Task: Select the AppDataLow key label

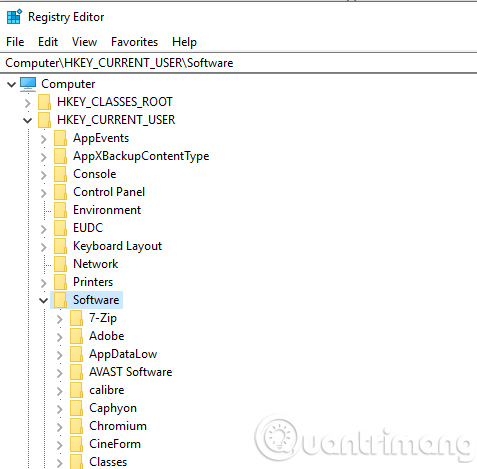Action: click(123, 354)
